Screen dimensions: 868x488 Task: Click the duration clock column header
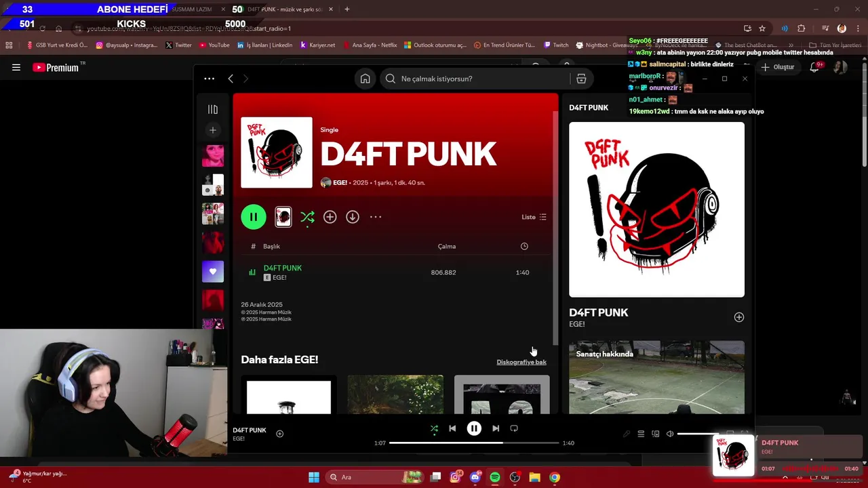(524, 246)
